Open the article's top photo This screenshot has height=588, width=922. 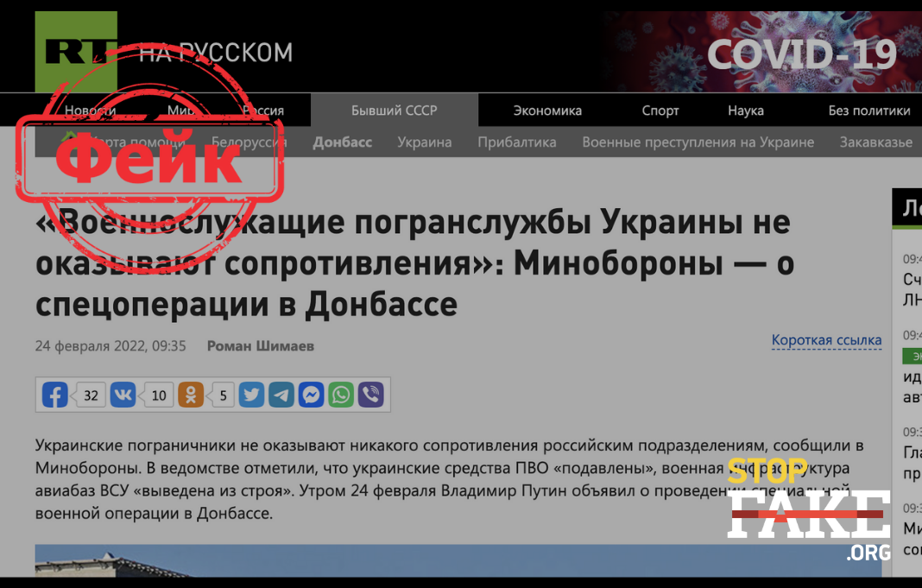(458, 560)
